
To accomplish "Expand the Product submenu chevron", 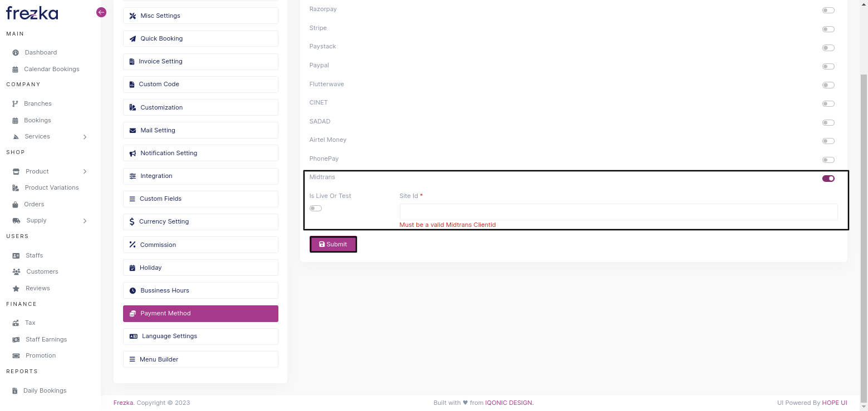I will (x=85, y=171).
